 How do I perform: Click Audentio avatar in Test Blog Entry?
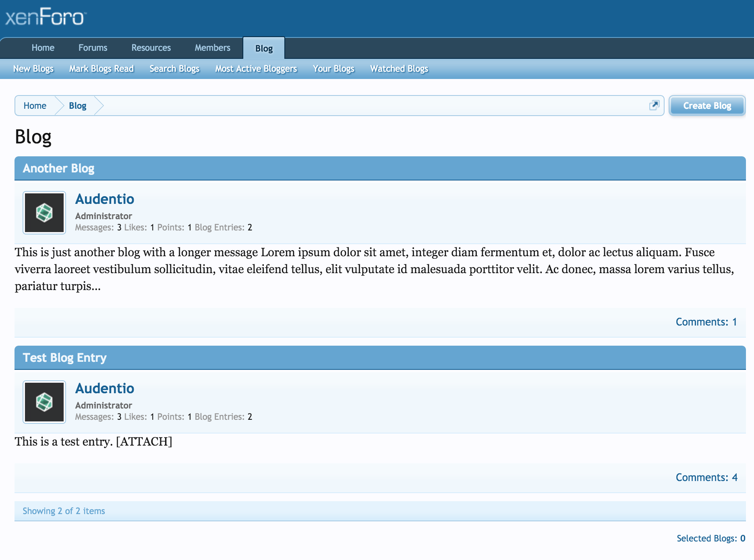(44, 402)
